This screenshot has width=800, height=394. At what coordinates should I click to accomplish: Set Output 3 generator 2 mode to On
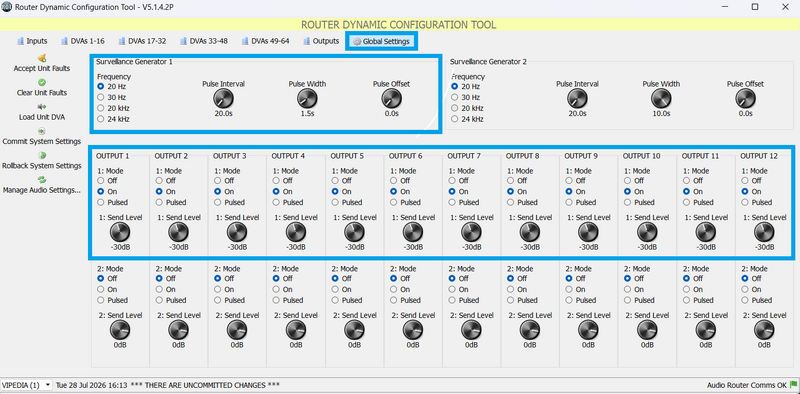pyautogui.click(x=218, y=289)
